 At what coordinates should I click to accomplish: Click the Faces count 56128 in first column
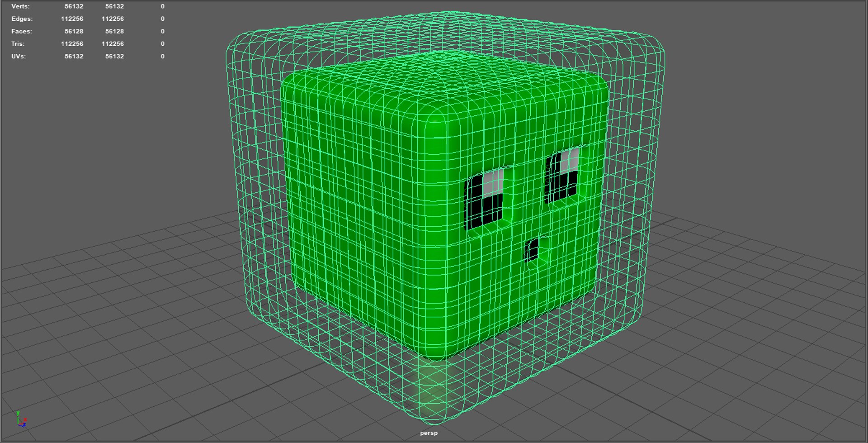point(74,31)
